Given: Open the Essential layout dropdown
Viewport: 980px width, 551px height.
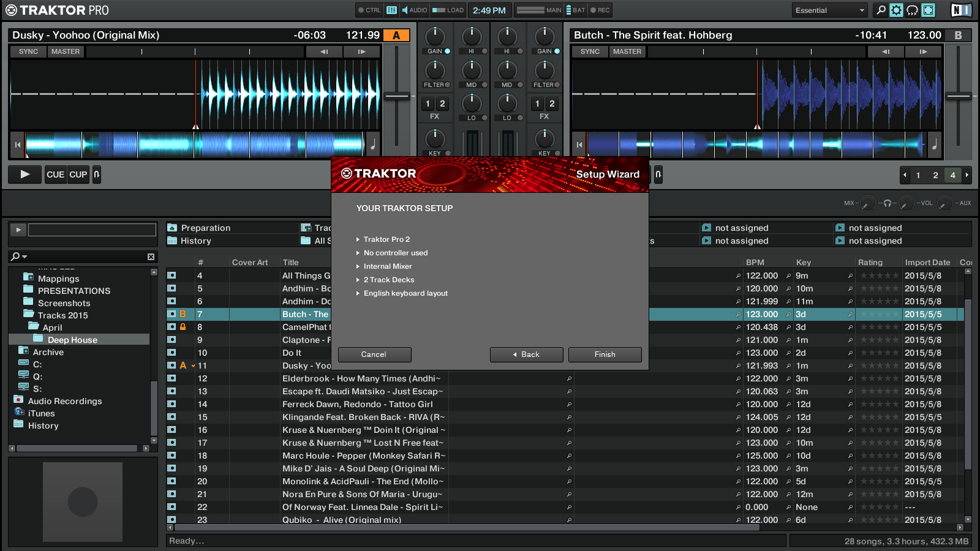Looking at the screenshot, I should [829, 10].
